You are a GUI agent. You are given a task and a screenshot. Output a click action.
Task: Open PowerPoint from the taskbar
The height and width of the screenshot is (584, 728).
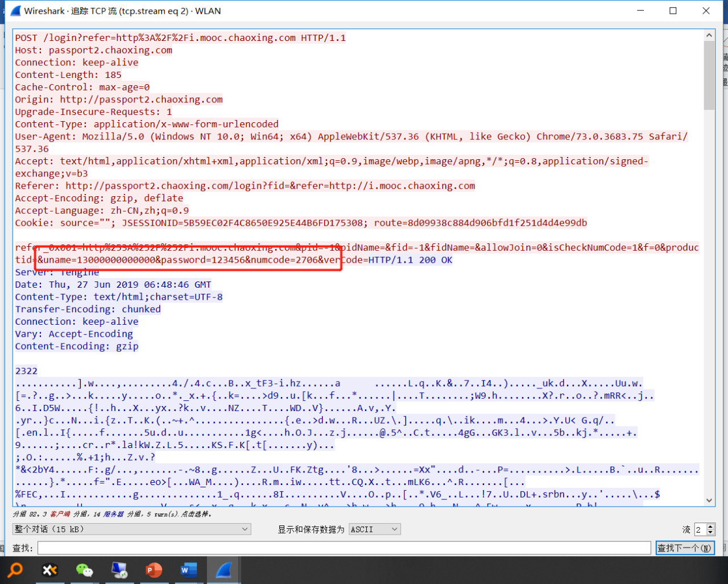[154, 570]
